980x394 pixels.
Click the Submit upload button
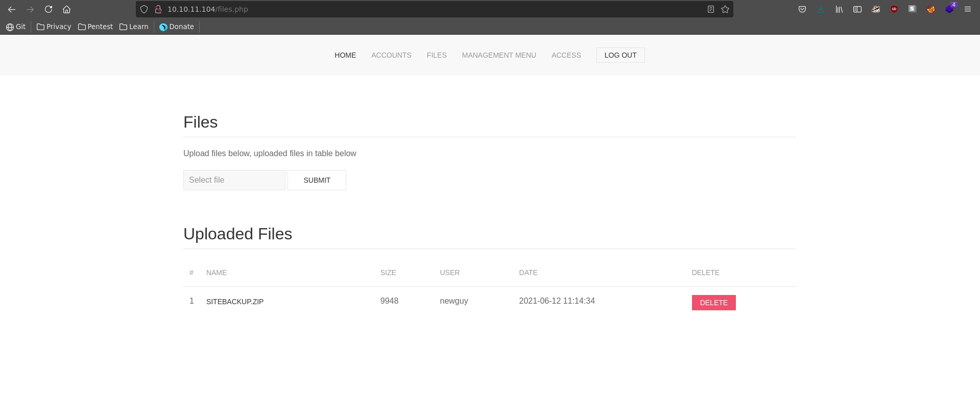[317, 180]
